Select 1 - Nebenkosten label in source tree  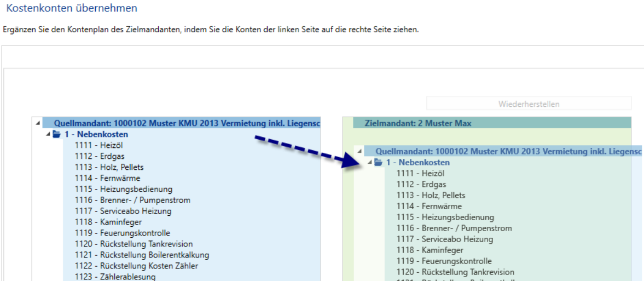96,134
